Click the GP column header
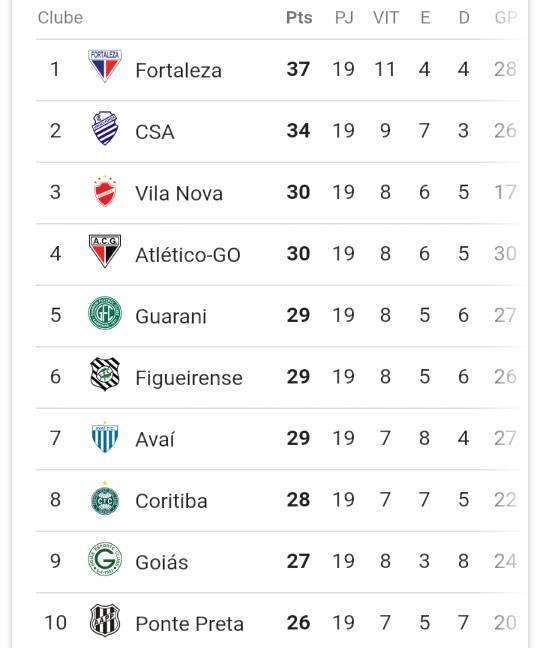Viewport: 540px width, 648px height. [x=506, y=18]
